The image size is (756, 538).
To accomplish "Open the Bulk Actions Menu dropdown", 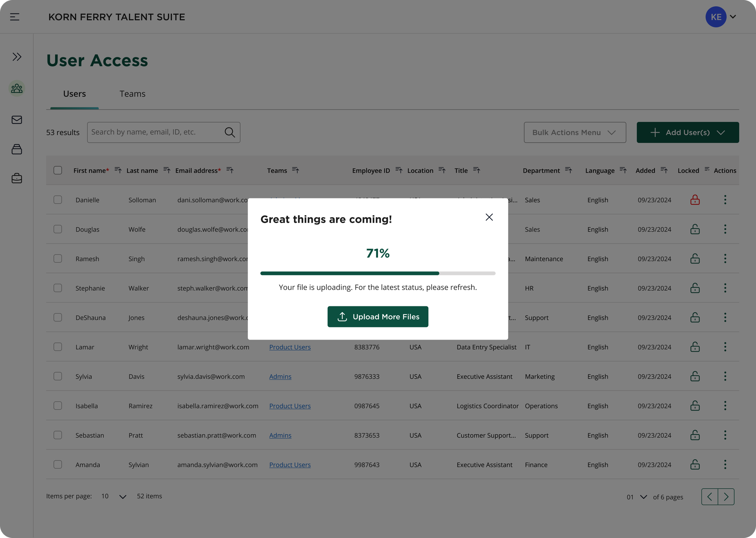I will [575, 133].
